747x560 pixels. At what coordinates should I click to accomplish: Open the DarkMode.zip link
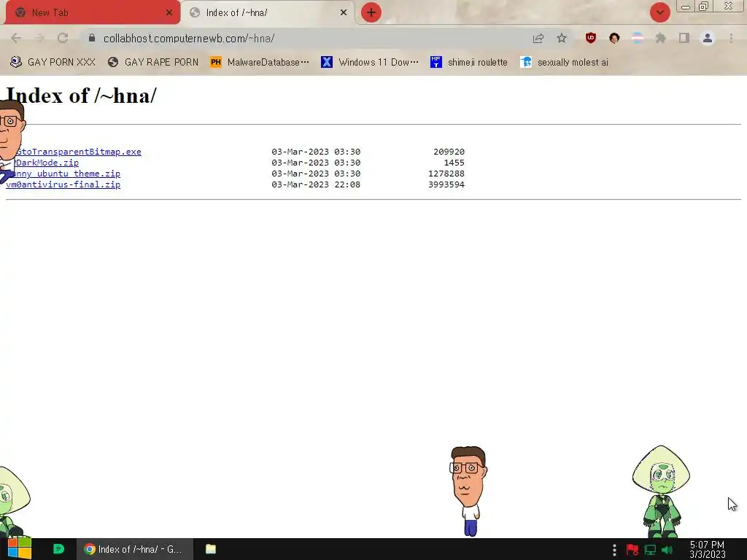[x=47, y=163]
